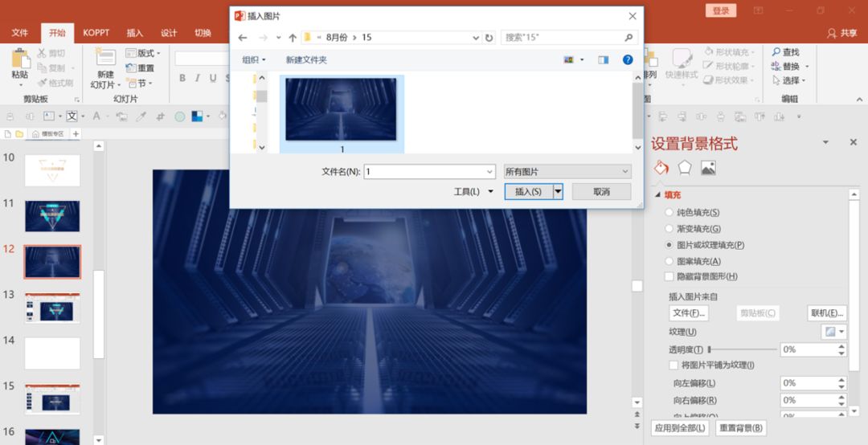Open the Picture tab icon in format pane
868x445 pixels.
[x=709, y=168]
